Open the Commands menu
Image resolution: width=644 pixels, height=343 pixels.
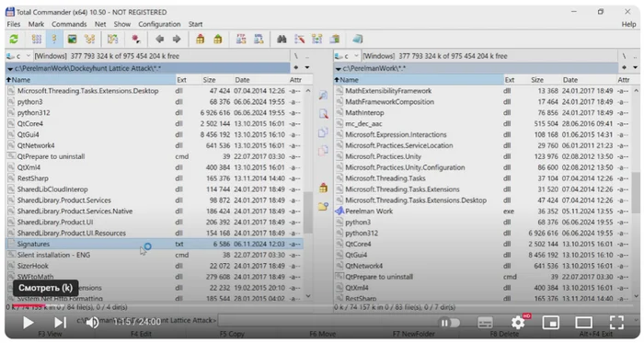pyautogui.click(x=69, y=24)
